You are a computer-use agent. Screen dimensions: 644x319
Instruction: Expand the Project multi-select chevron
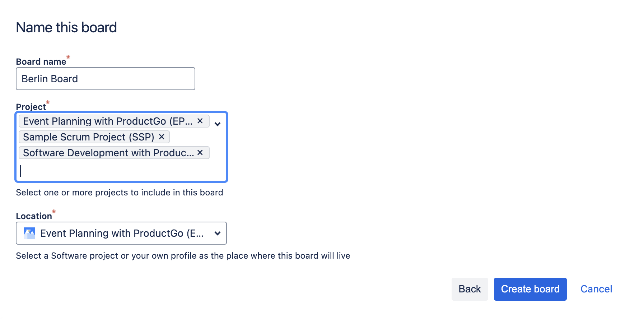pyautogui.click(x=218, y=124)
